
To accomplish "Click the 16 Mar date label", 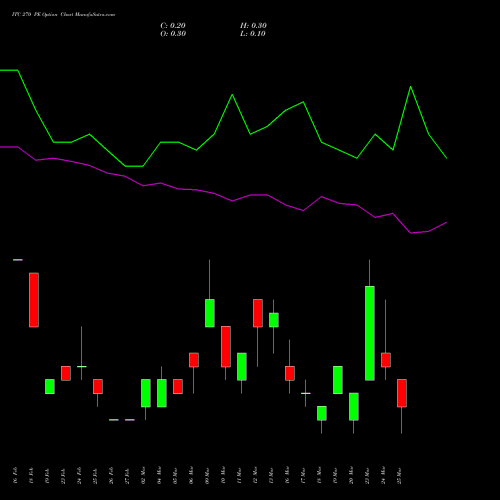I will [x=287, y=475].
